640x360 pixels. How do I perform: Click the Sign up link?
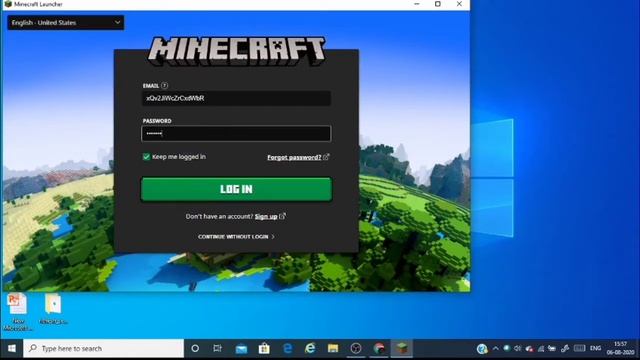click(x=266, y=216)
